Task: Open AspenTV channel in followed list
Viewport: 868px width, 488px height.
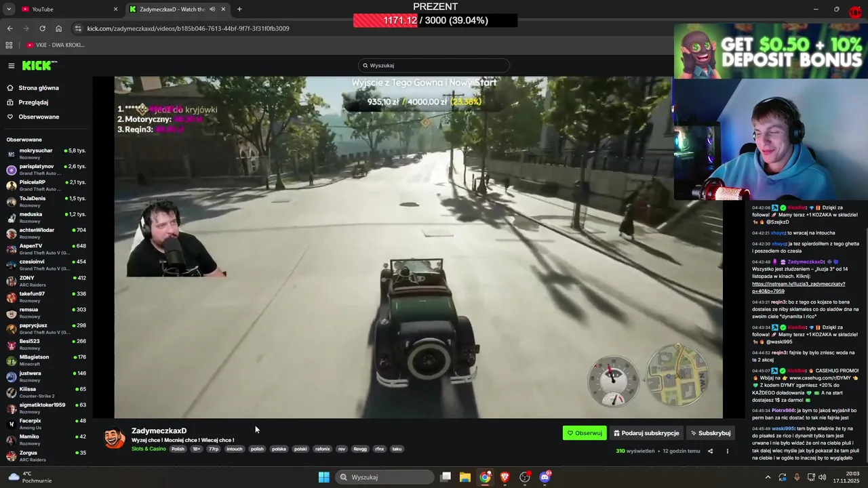Action: tap(46, 249)
